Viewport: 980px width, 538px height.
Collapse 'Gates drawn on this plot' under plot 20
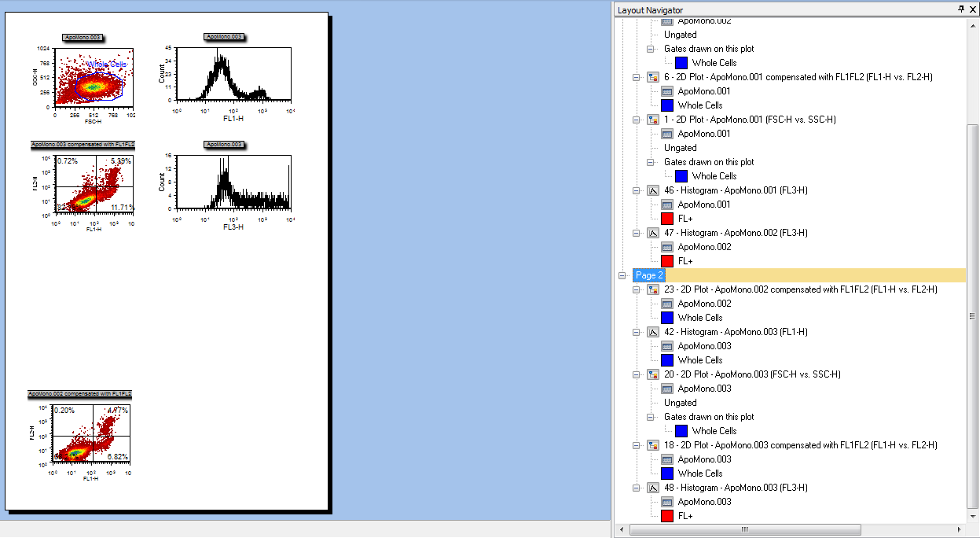(x=651, y=417)
